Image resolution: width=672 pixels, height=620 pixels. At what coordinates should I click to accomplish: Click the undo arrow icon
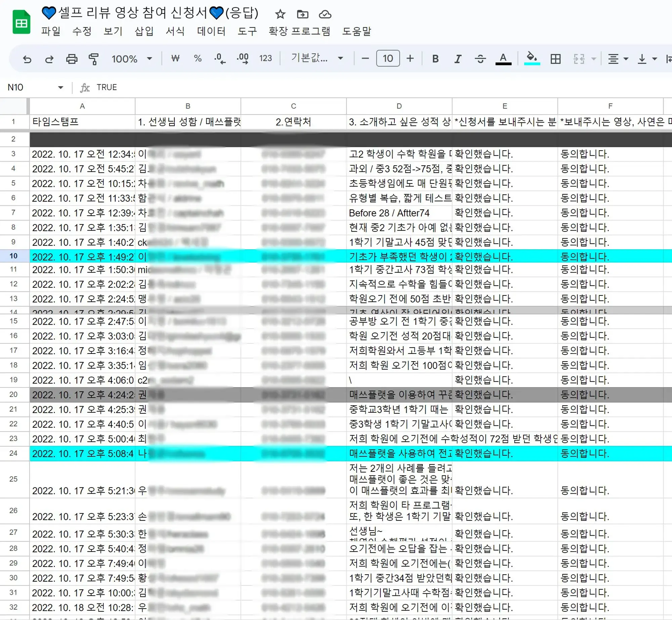(27, 59)
